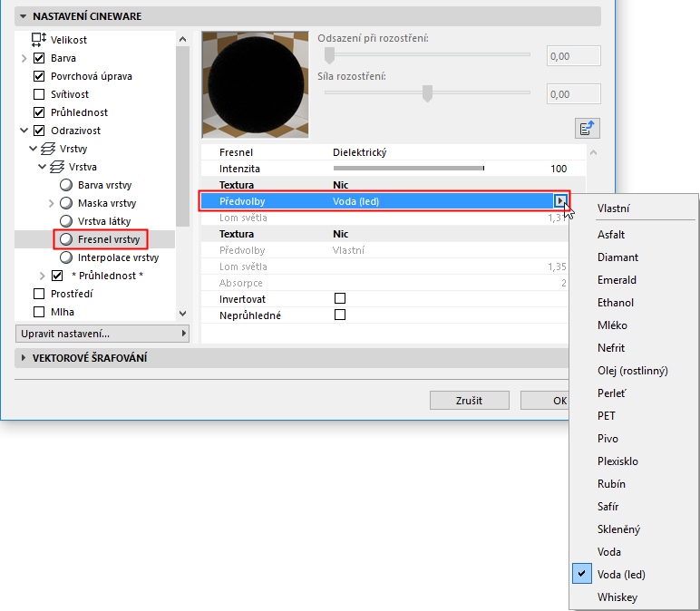The width and height of the screenshot is (700, 611).
Task: Choose Mléko preset
Action: (634, 325)
